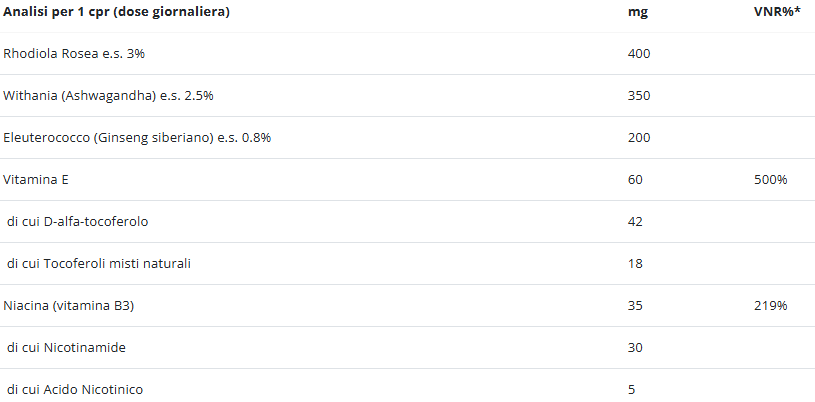The image size is (815, 402).
Task: Click the 18 mg value
Action: [635, 264]
